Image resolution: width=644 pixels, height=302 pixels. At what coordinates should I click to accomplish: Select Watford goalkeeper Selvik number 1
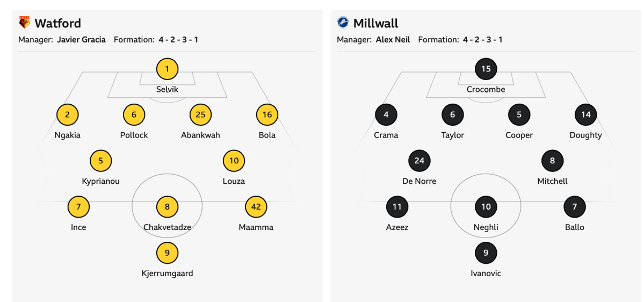tap(167, 69)
